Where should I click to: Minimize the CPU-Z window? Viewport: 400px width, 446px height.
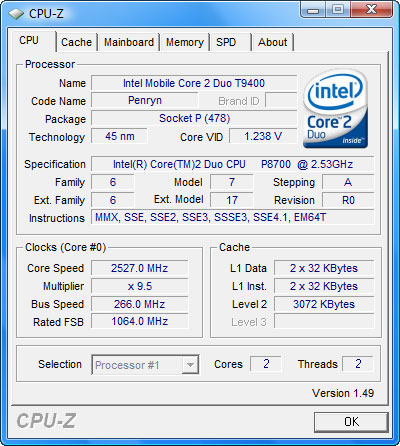313,10
